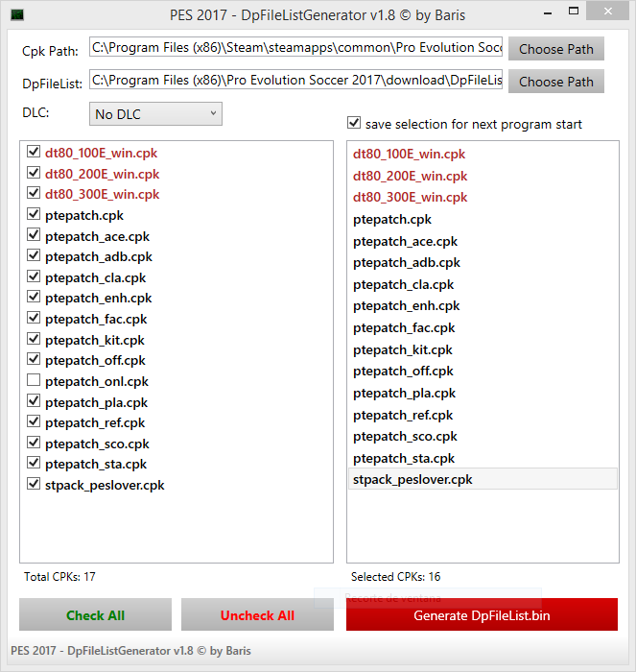Image resolution: width=636 pixels, height=672 pixels.
Task: Click the footer text DpFileListGenerator v1.8
Action: 130,651
